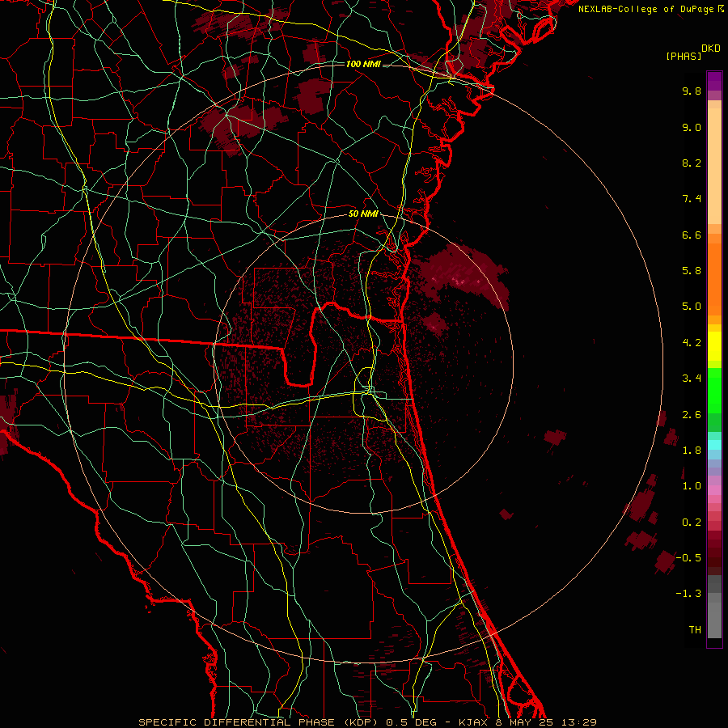The width and height of the screenshot is (728, 728).
Task: Pick the bright green band of the color scale
Action: pos(714,390)
